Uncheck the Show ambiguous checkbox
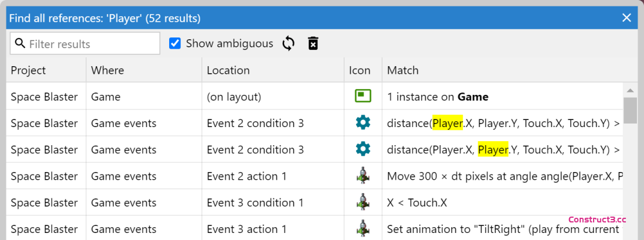Viewport: 644px width, 240px height. coord(174,43)
